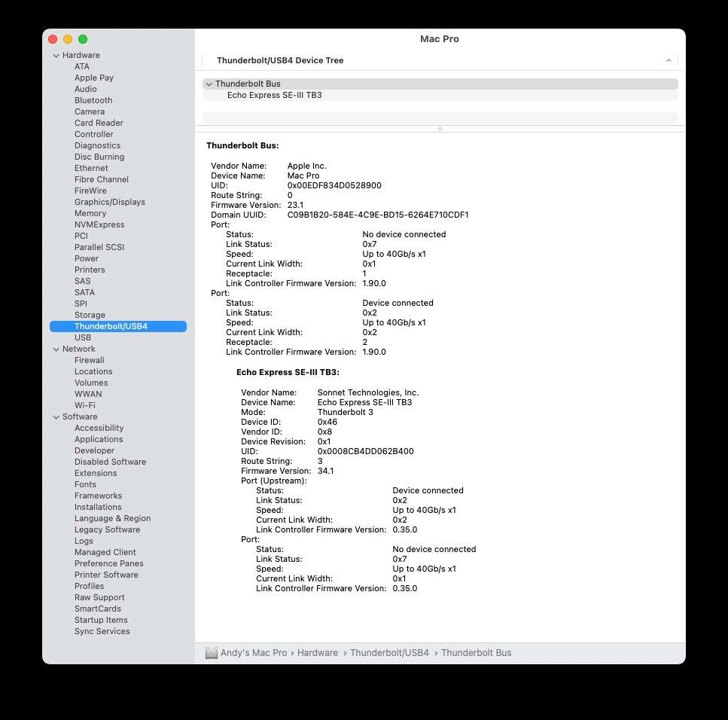
Task: Open SmartCards under Software
Action: point(98,609)
